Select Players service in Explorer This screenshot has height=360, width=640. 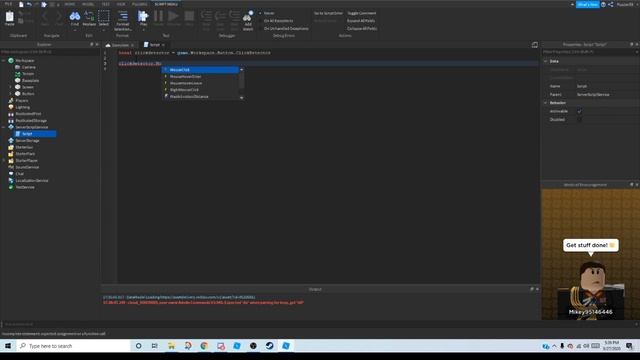coord(18,100)
